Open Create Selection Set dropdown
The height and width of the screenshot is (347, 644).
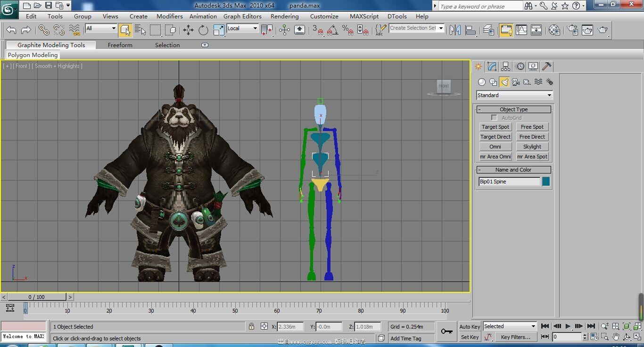point(417,28)
